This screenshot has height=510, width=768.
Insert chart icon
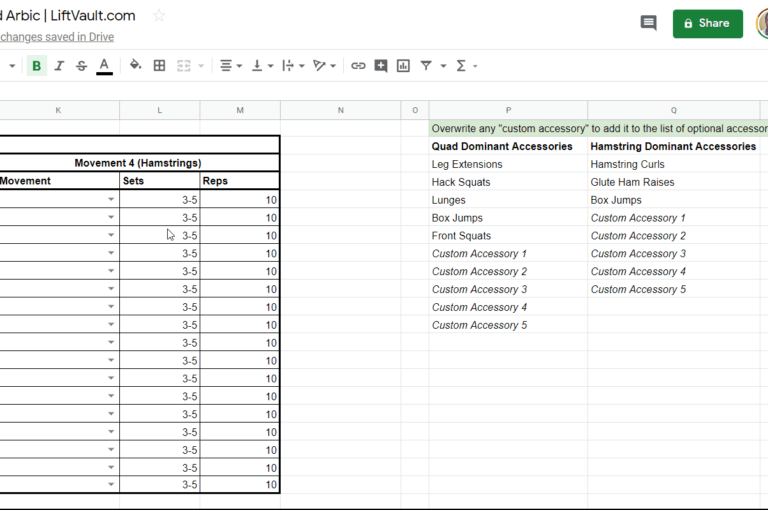[x=403, y=66]
